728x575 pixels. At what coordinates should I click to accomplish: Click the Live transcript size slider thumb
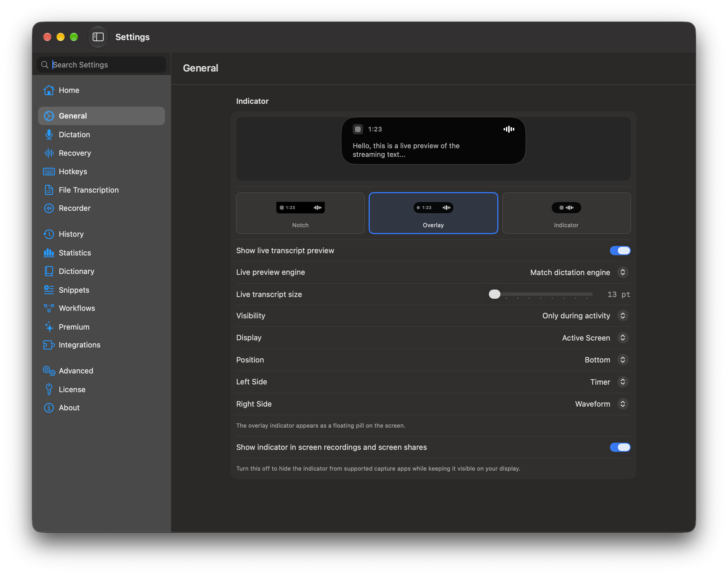pos(494,294)
